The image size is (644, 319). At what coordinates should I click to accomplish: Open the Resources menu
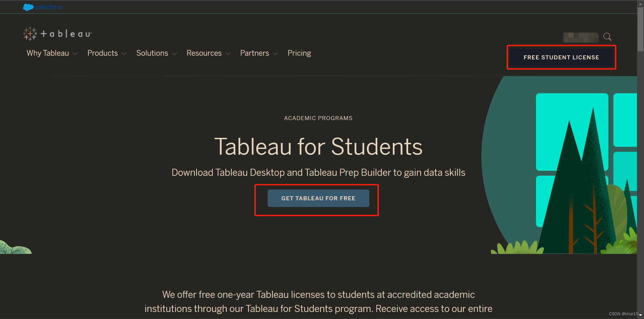(x=204, y=53)
